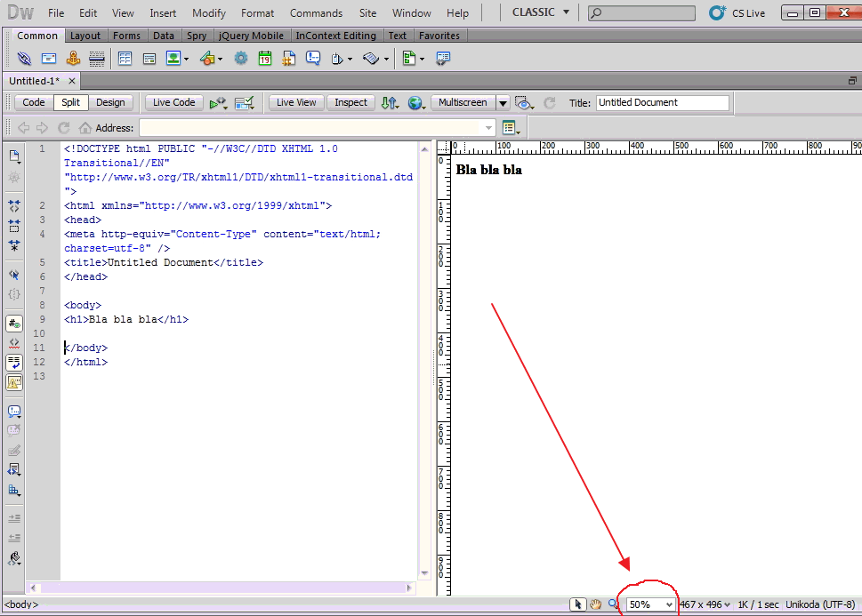
Task: Switch to the jQuery Mobile insert tab
Action: pos(251,36)
